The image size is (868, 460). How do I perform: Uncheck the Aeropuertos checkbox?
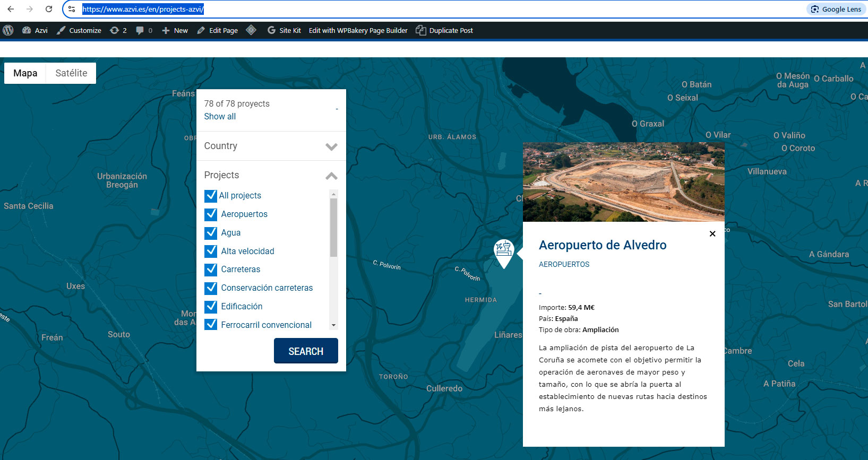[211, 214]
